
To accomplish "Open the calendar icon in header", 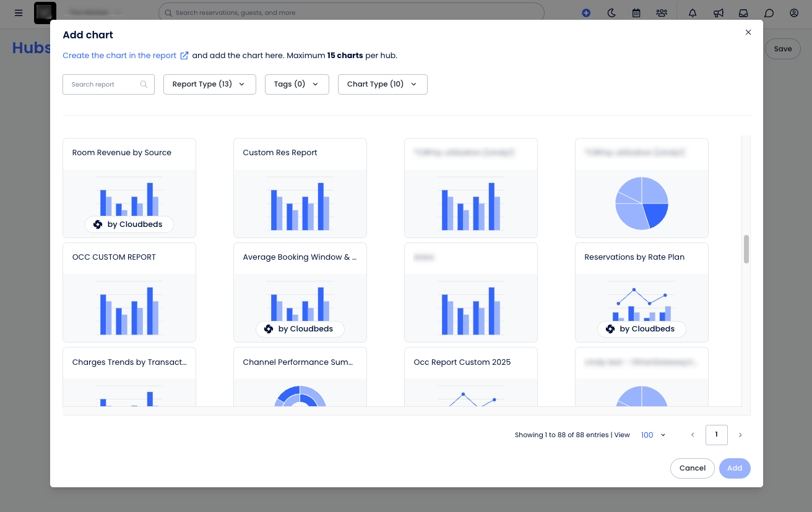I will pyautogui.click(x=636, y=12).
